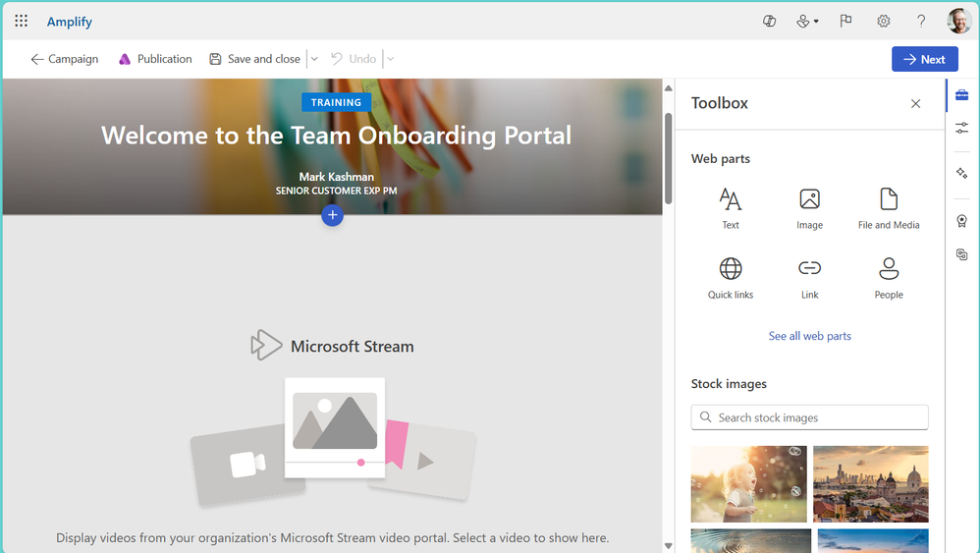Screen dimensions: 980x553
Task: Expand the Undo dropdown arrow
Action: [x=390, y=59]
